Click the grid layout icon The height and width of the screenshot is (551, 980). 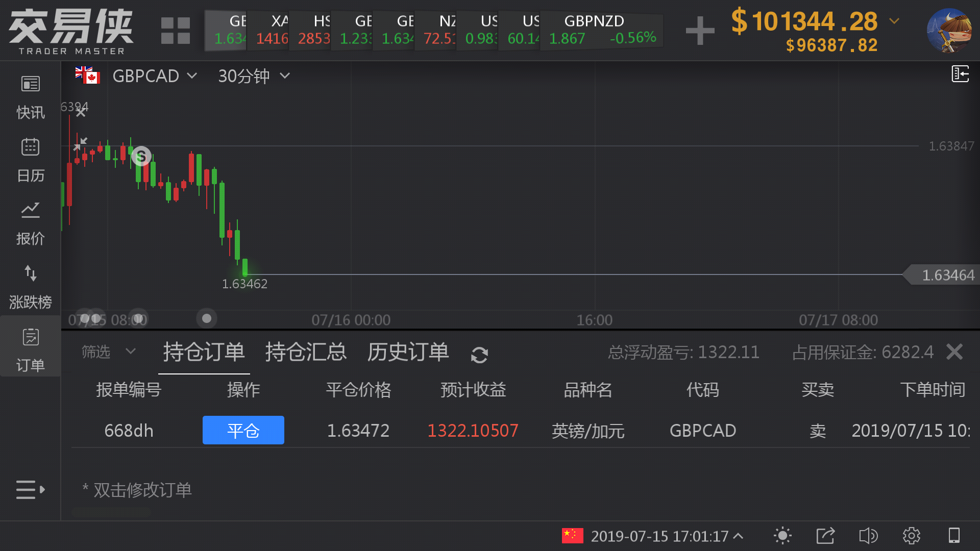click(175, 31)
